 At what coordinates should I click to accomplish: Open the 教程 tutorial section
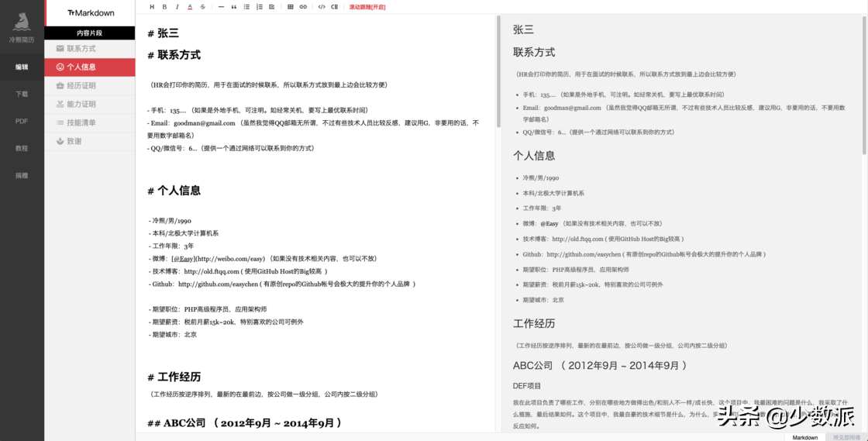tap(22, 148)
